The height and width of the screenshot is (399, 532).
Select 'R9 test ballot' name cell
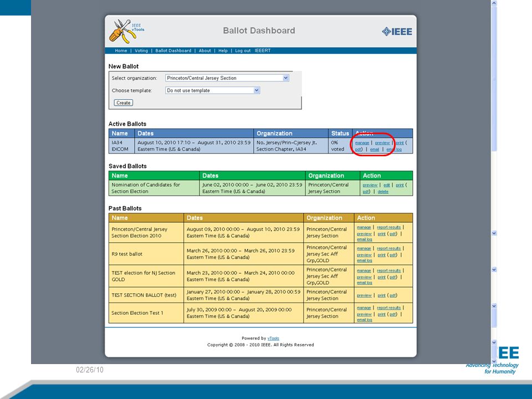click(146, 254)
